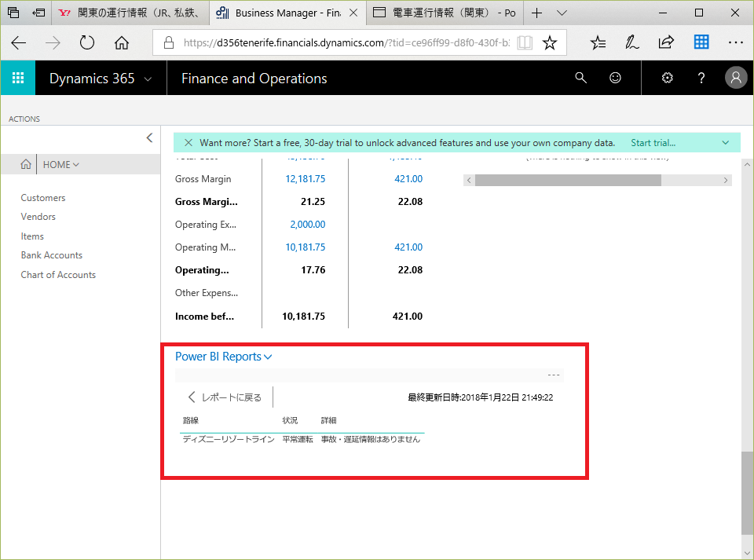Open the web notes pen icon
The width and height of the screenshot is (754, 560).
click(x=631, y=42)
